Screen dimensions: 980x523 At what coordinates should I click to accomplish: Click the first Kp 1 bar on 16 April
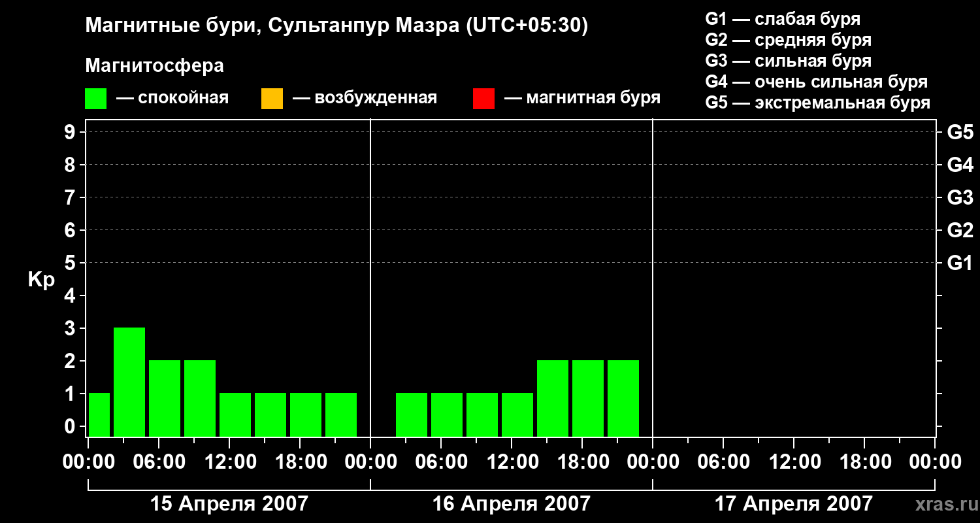click(412, 414)
